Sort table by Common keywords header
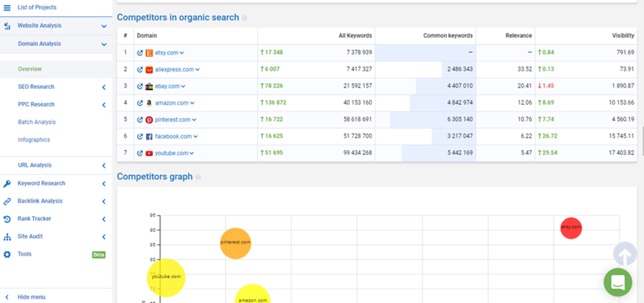The width and height of the screenshot is (644, 303). coord(448,35)
